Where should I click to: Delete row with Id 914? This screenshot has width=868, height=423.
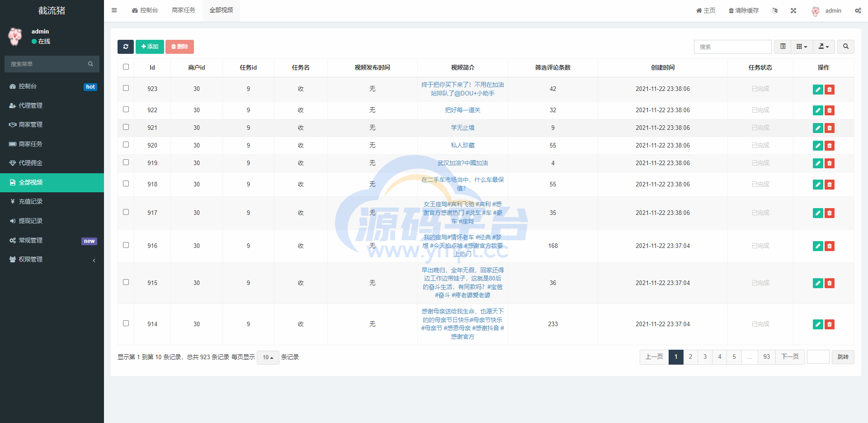point(830,324)
